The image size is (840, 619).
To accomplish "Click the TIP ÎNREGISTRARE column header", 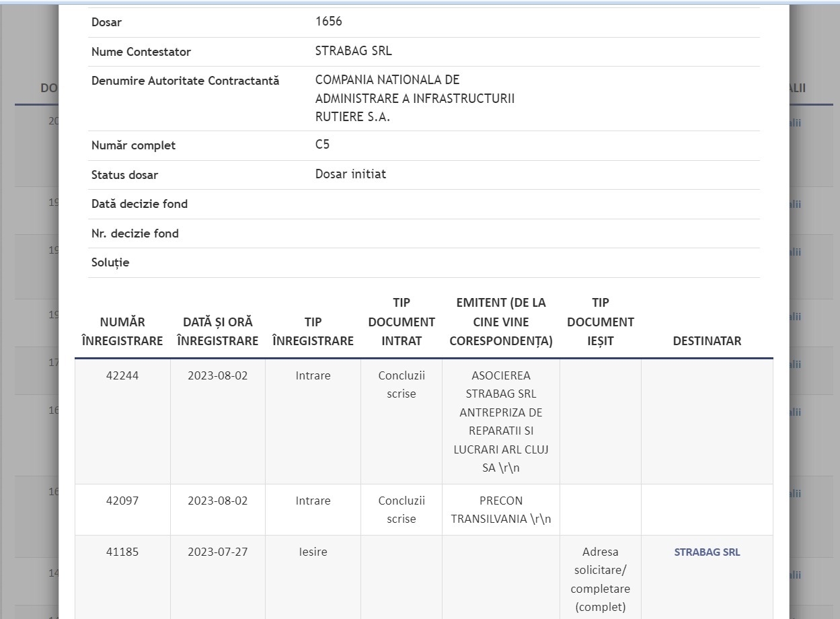I will point(313,332).
